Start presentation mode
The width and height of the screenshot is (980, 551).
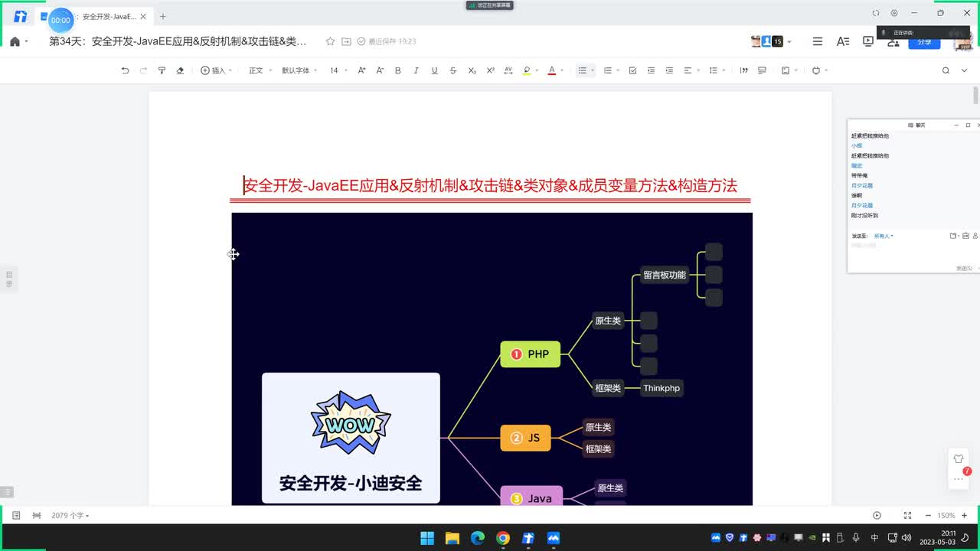point(868,41)
